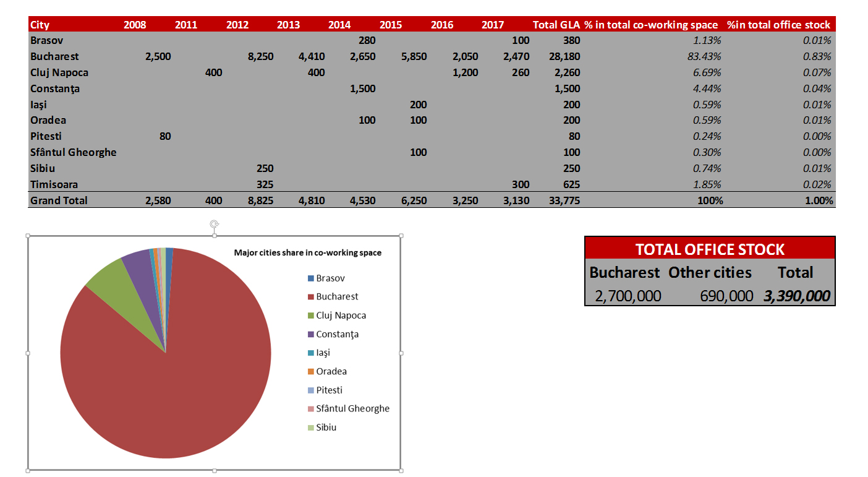Click the rotation handle above the chart
This screenshot has height=477, width=868.
pos(215,224)
